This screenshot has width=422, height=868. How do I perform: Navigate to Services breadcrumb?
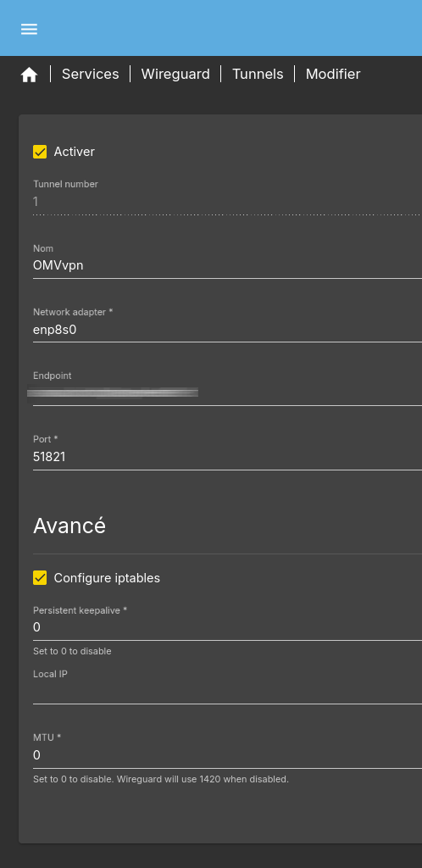[x=90, y=75]
